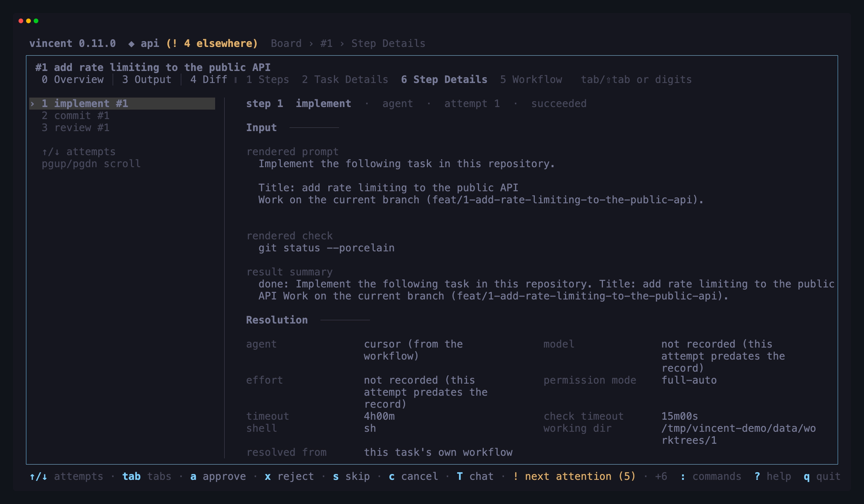Click the 'succeeded' status text
Image resolution: width=864 pixels, height=504 pixels.
click(x=559, y=104)
